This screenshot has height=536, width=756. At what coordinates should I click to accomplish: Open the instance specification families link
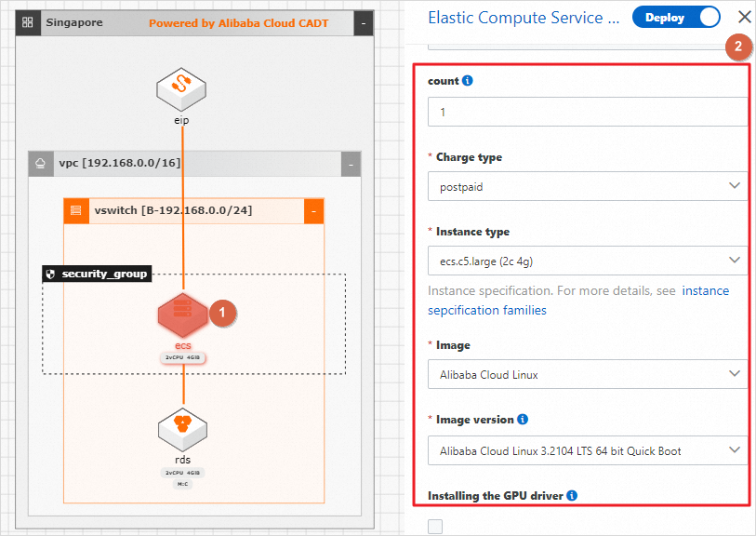[487, 310]
